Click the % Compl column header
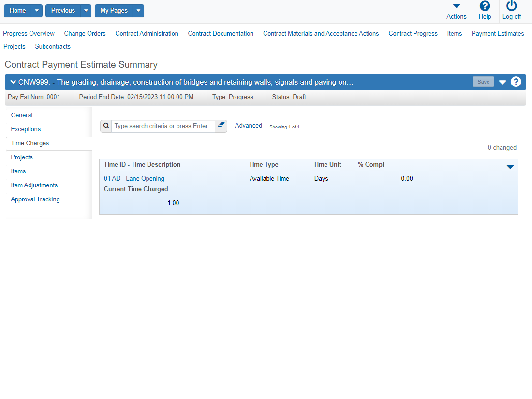 click(371, 164)
